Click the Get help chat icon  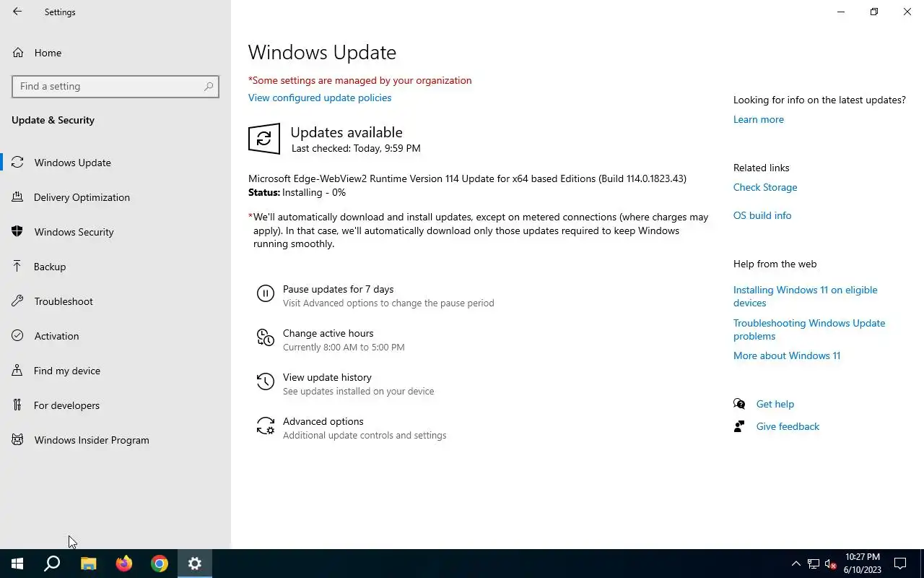[x=739, y=404]
